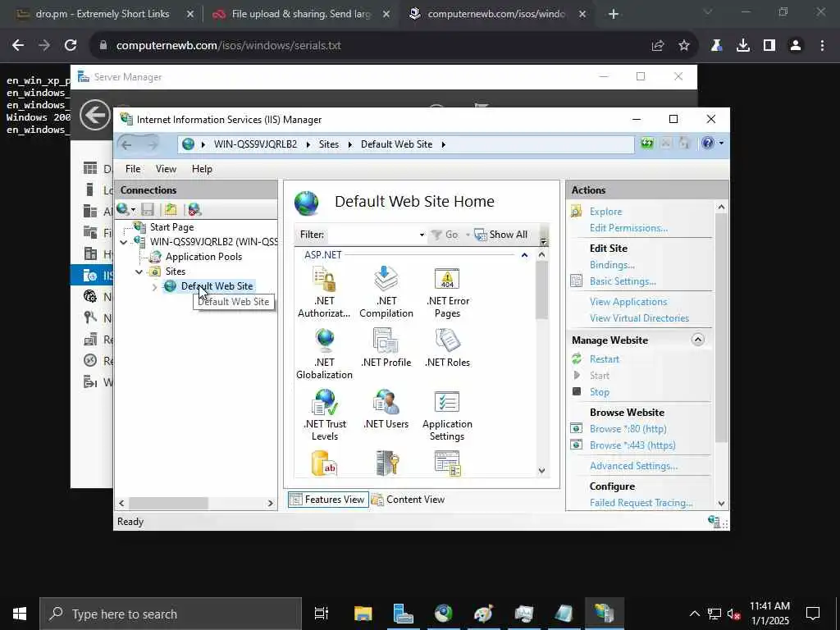
Task: Collapse the Sites tree node
Action: coord(139,272)
